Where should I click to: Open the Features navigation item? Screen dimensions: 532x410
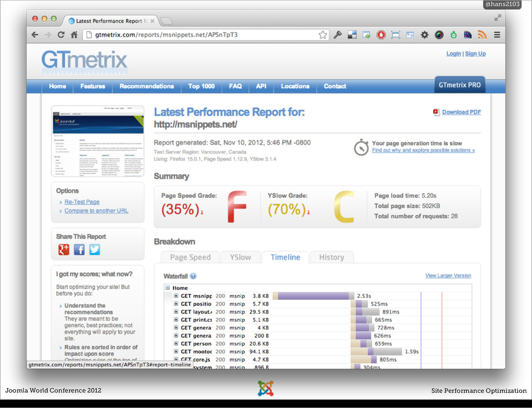[93, 86]
